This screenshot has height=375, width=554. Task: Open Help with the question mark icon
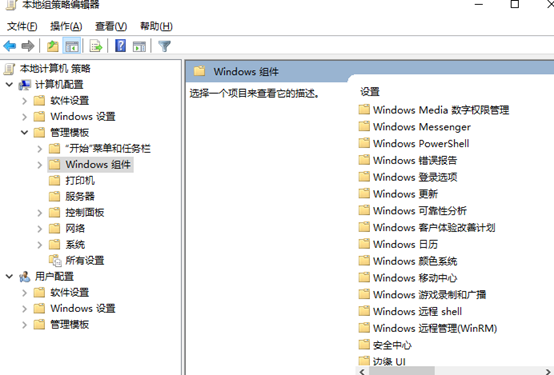(x=120, y=46)
